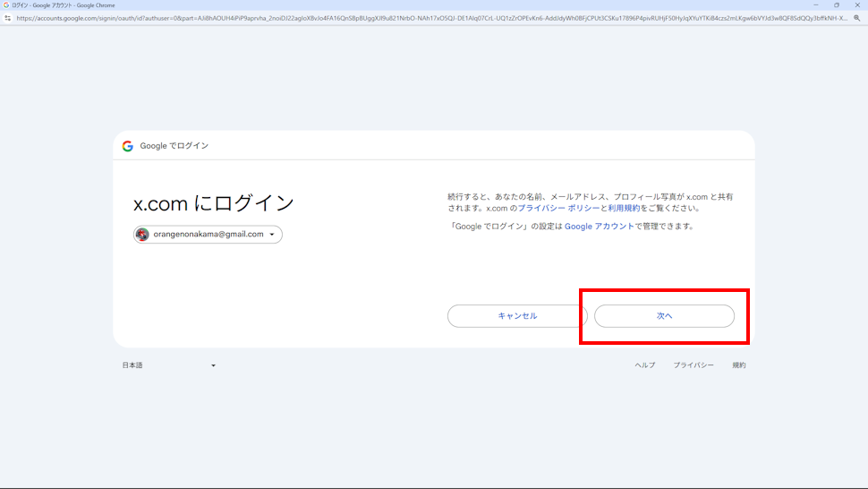Open the プライバシー footer link

(694, 365)
